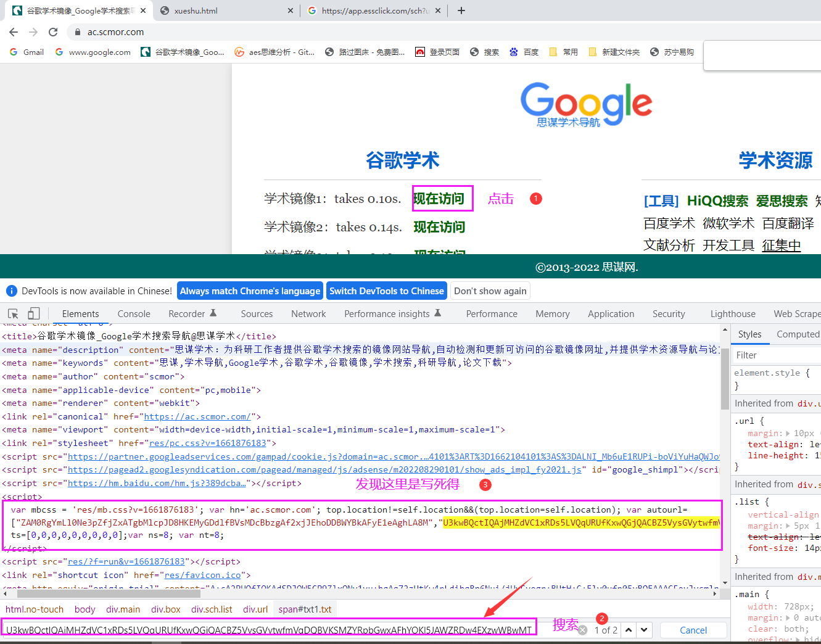Open the 微软学术 link
Viewport: 821px width, 644px height.
tap(728, 223)
